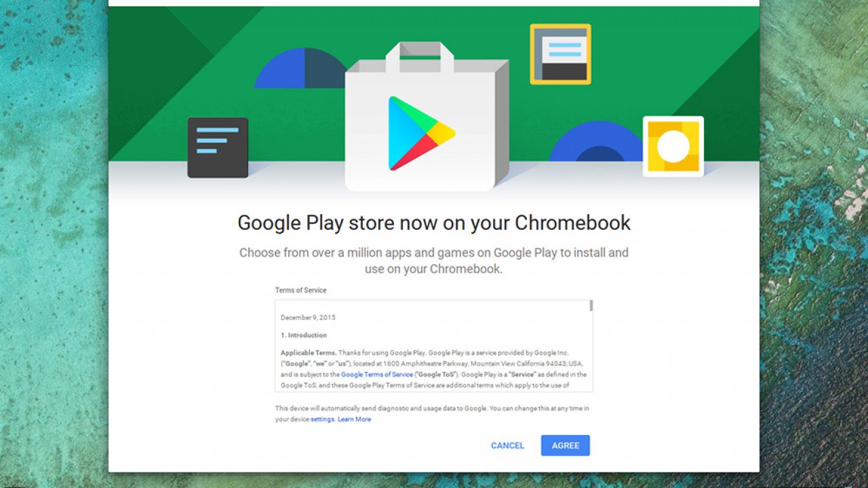Click the white shopping bag handle
This screenshot has height=488, width=868.
420,57
